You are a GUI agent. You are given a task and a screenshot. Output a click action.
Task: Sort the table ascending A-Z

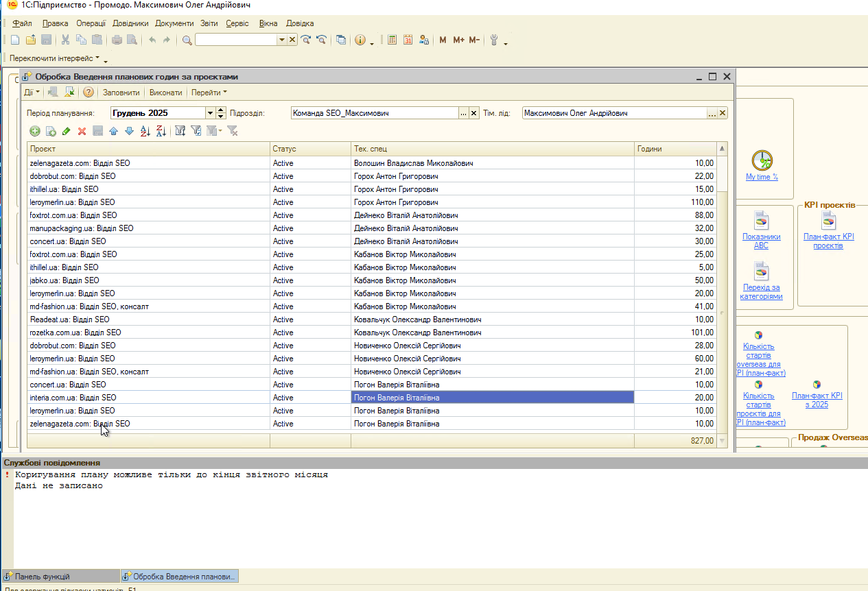tap(145, 131)
